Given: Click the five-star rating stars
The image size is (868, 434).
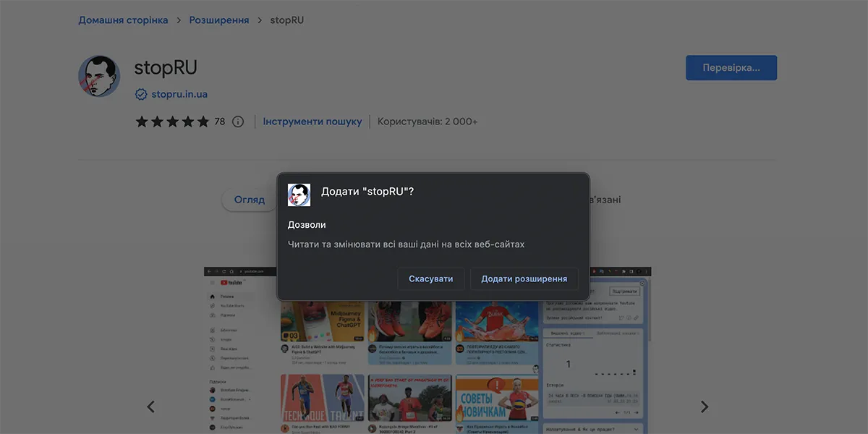Looking at the screenshot, I should click(172, 122).
